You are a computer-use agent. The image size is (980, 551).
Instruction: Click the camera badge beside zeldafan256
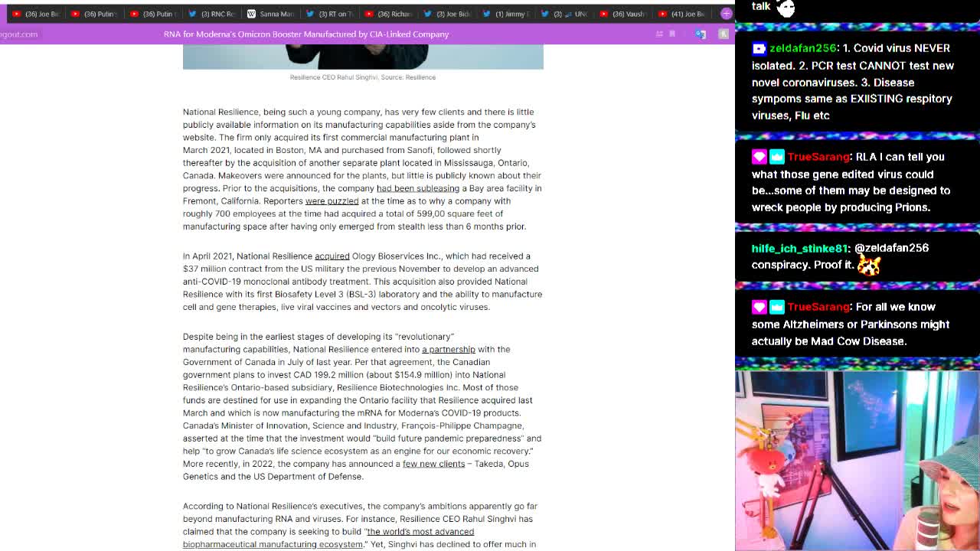(759, 48)
